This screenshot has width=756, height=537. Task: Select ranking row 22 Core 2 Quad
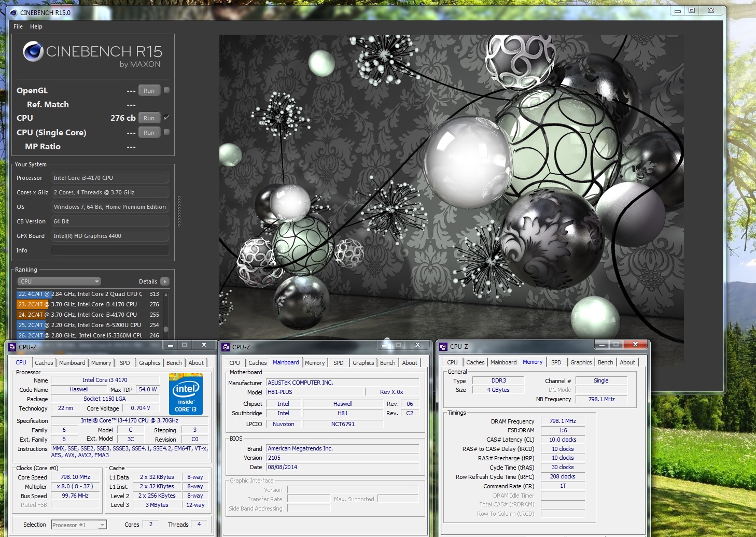click(x=89, y=294)
